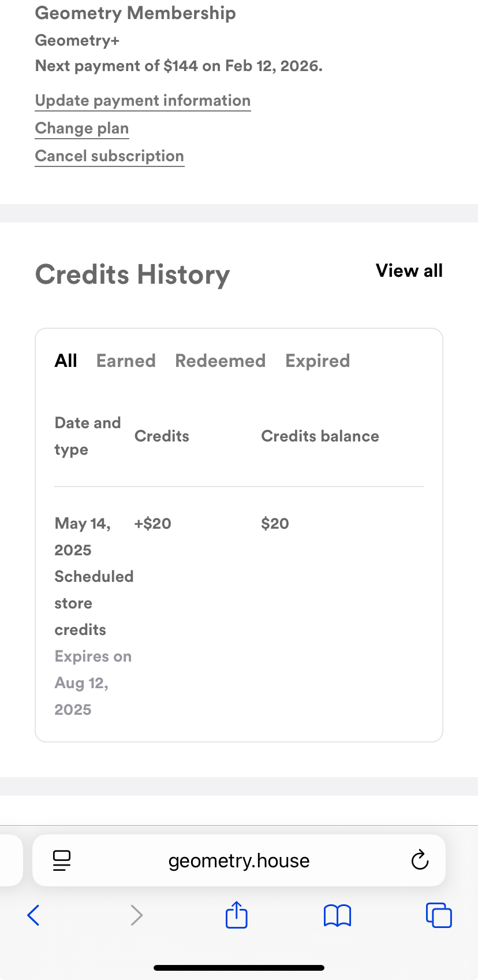Open the Change plan link
This screenshot has height=980, width=478.
point(82,128)
